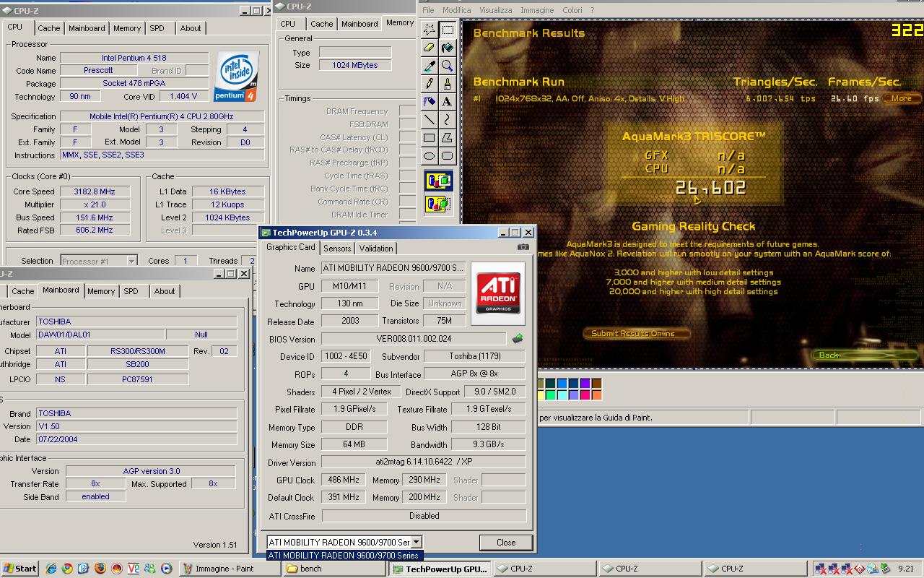Switch to the bench folder taskbar button
Screen dimensions: 924x578
coord(334,569)
